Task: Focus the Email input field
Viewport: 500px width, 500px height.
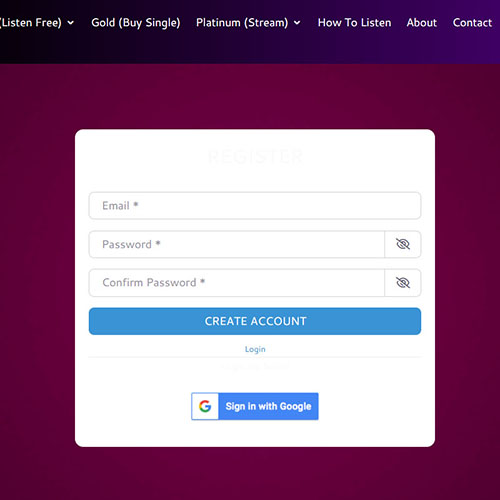Action: tap(255, 206)
